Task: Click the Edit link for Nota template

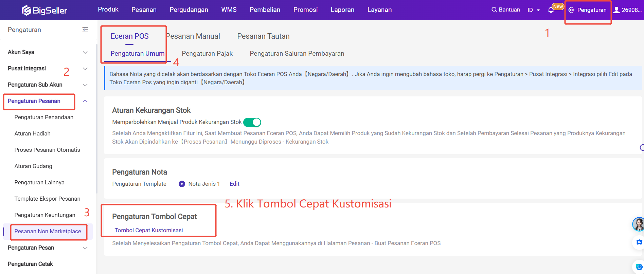Action: (x=234, y=184)
